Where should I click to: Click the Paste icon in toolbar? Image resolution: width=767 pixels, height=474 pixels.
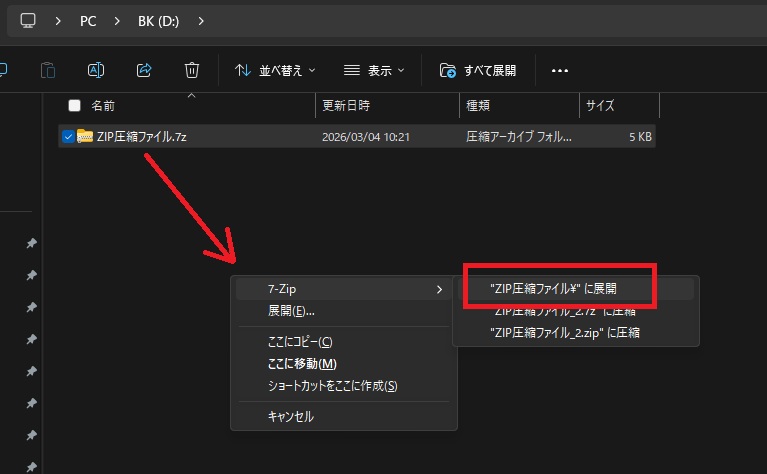[x=48, y=70]
